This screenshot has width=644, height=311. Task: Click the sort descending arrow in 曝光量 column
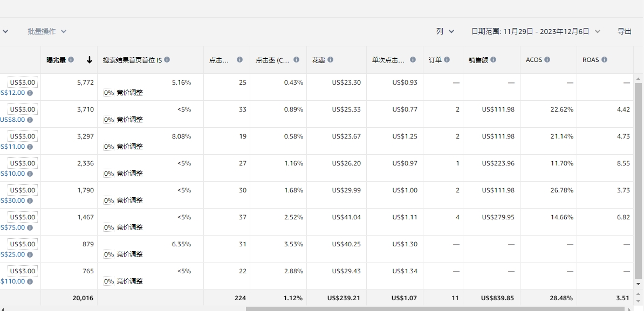(x=90, y=60)
